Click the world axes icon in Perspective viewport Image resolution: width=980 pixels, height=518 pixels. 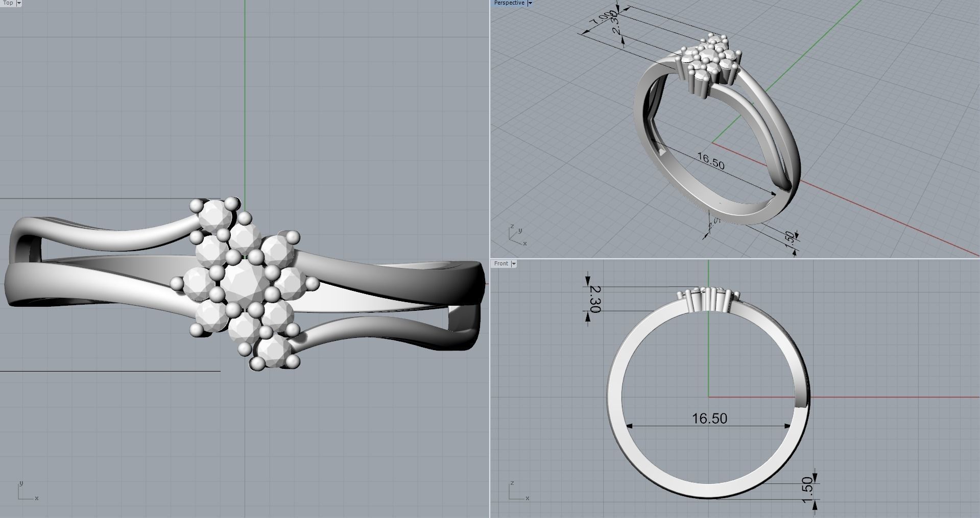[518, 234]
